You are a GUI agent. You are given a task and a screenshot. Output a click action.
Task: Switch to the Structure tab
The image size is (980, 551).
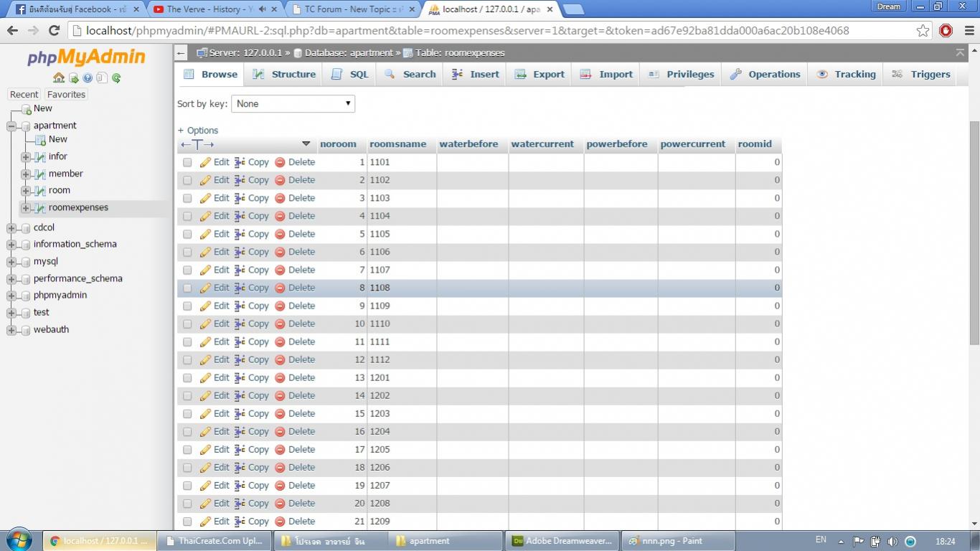tap(284, 74)
